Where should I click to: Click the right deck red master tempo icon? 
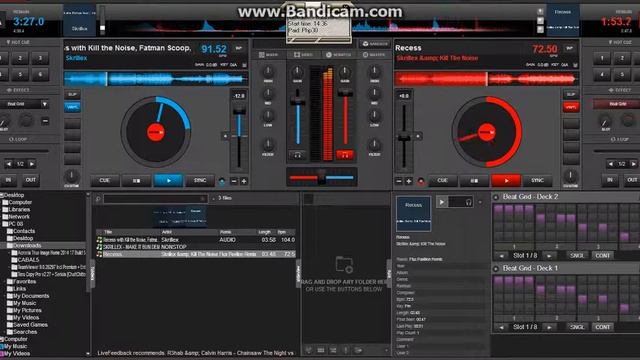click(x=421, y=181)
